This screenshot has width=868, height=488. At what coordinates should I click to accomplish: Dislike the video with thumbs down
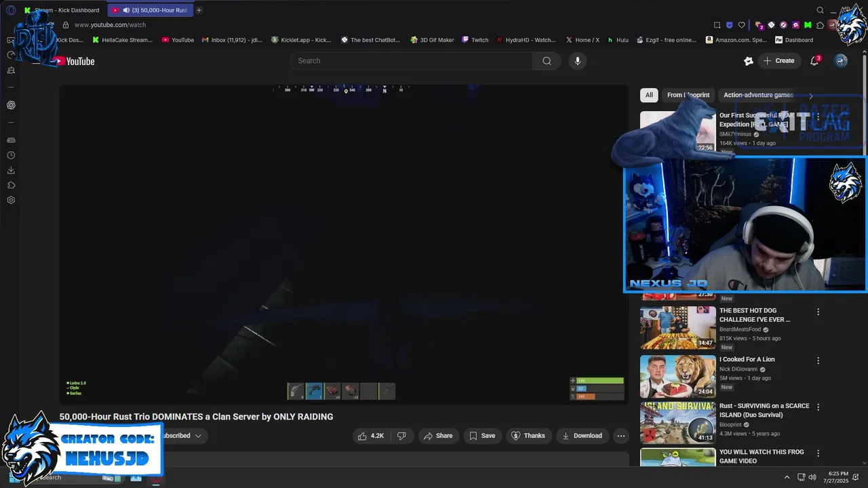[401, 436]
